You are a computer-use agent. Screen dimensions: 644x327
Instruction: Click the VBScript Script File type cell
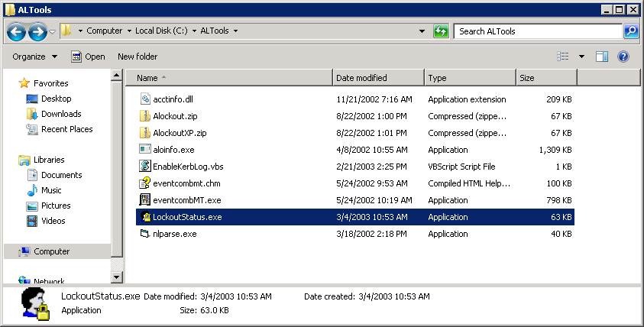[x=461, y=167]
